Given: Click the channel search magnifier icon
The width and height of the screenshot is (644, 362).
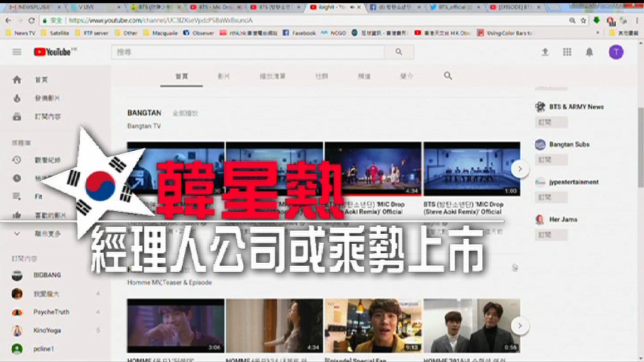Looking at the screenshot, I should click(448, 75).
